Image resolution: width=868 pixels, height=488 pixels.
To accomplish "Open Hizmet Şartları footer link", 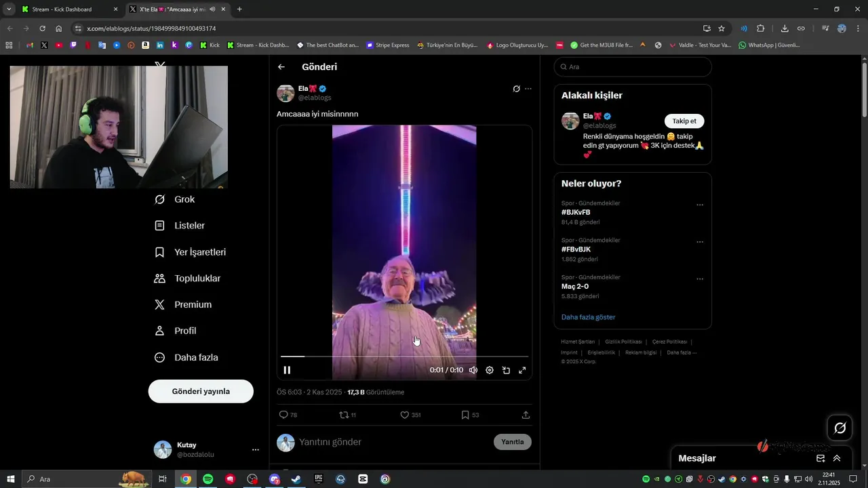I will 578,342.
